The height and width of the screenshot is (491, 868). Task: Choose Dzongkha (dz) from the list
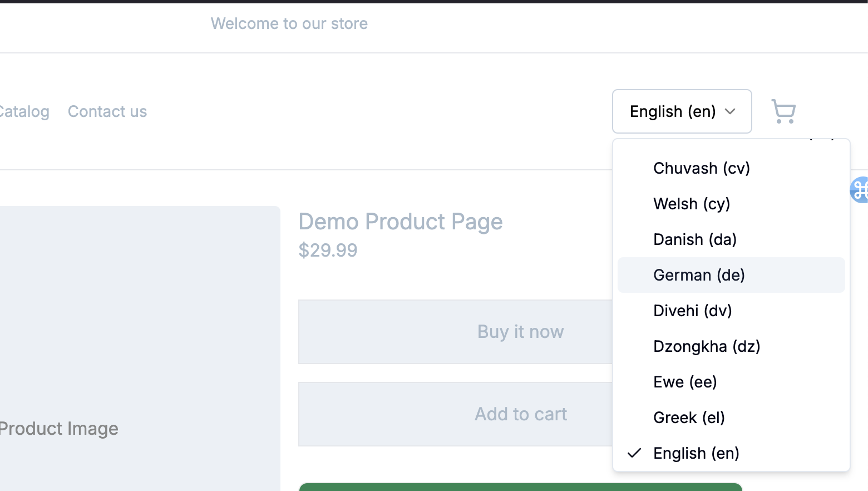click(706, 346)
